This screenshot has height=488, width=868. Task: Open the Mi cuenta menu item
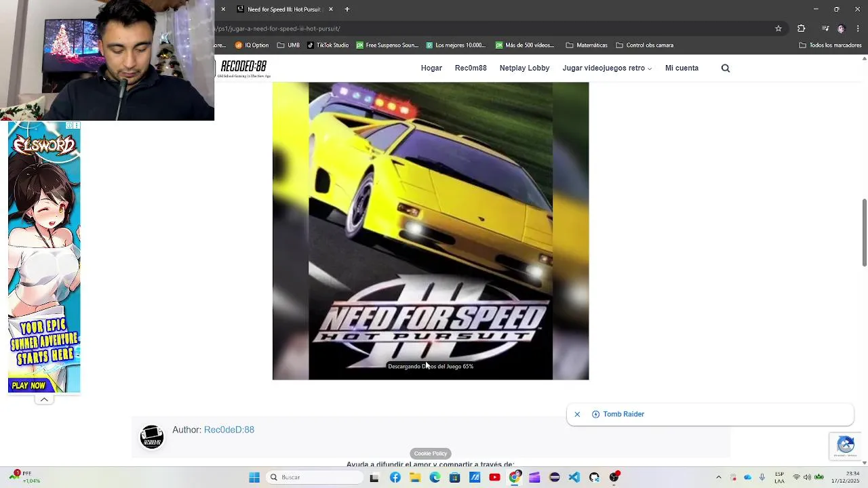point(682,68)
